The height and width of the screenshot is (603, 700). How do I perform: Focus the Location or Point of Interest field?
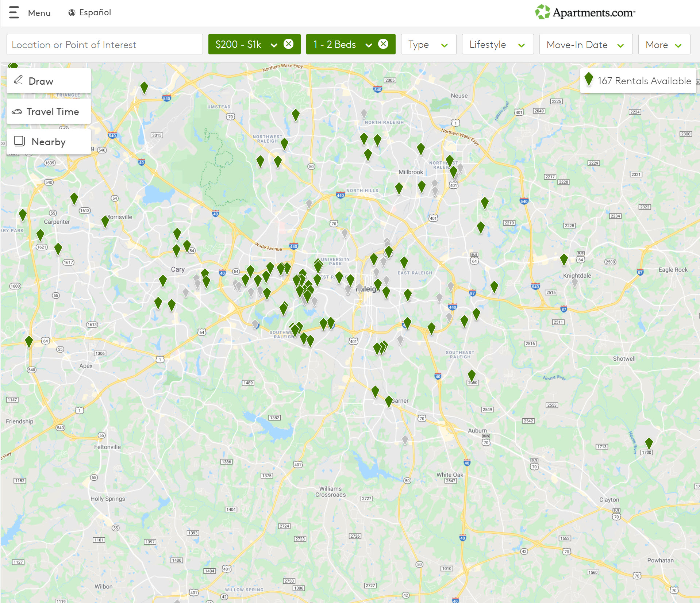104,45
